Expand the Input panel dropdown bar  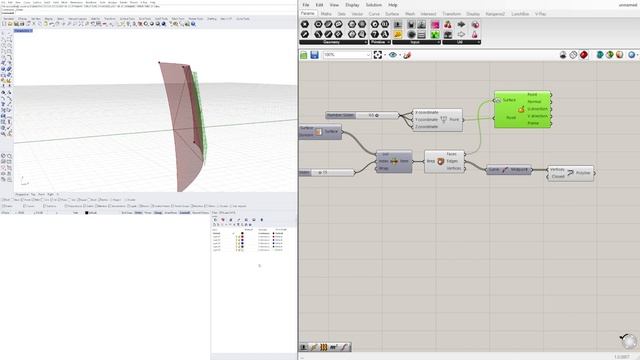tap(416, 42)
